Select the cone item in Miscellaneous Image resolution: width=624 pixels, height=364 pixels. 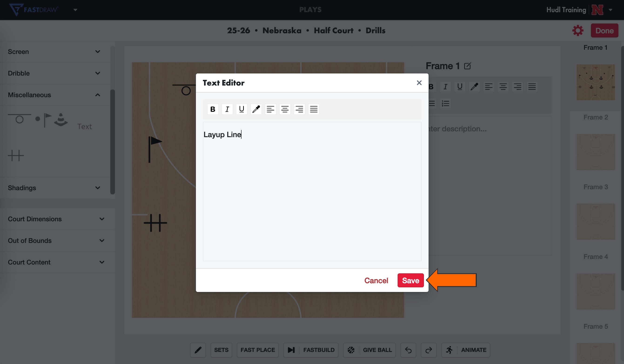[61, 120]
